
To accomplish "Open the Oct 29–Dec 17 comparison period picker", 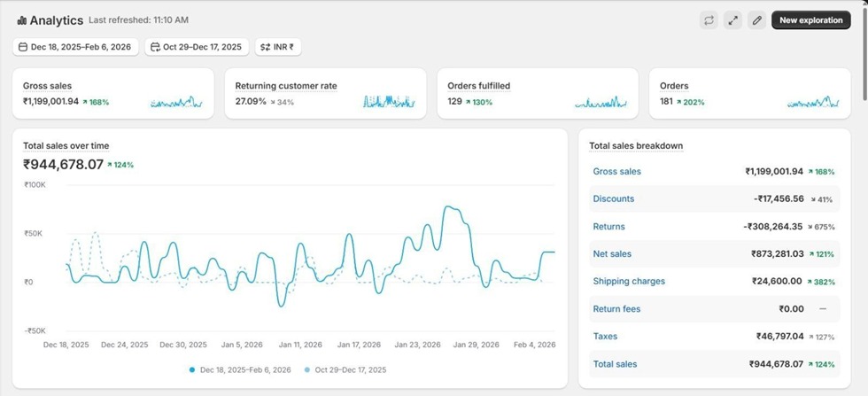I will [196, 47].
